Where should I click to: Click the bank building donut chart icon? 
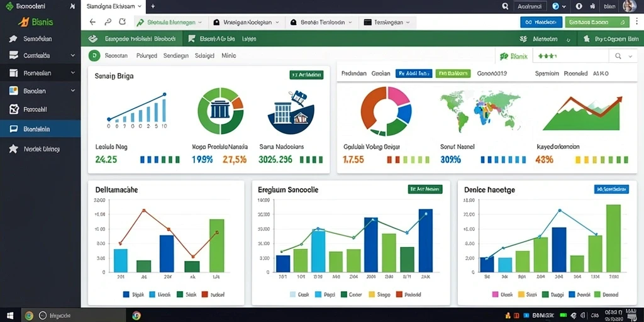click(221, 111)
